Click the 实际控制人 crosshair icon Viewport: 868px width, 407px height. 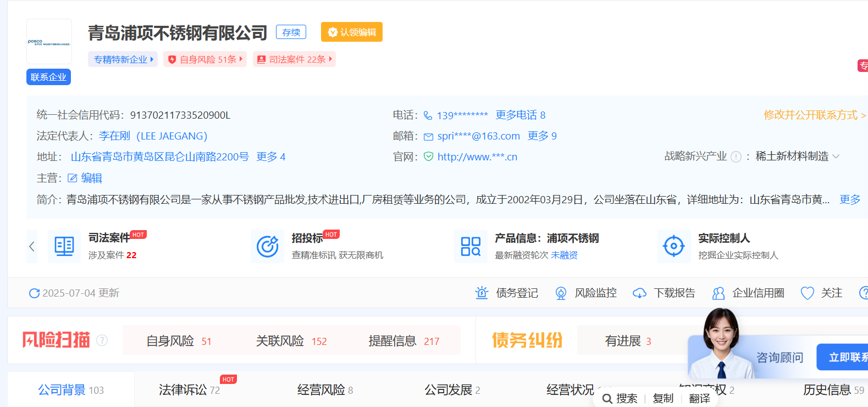(x=674, y=246)
